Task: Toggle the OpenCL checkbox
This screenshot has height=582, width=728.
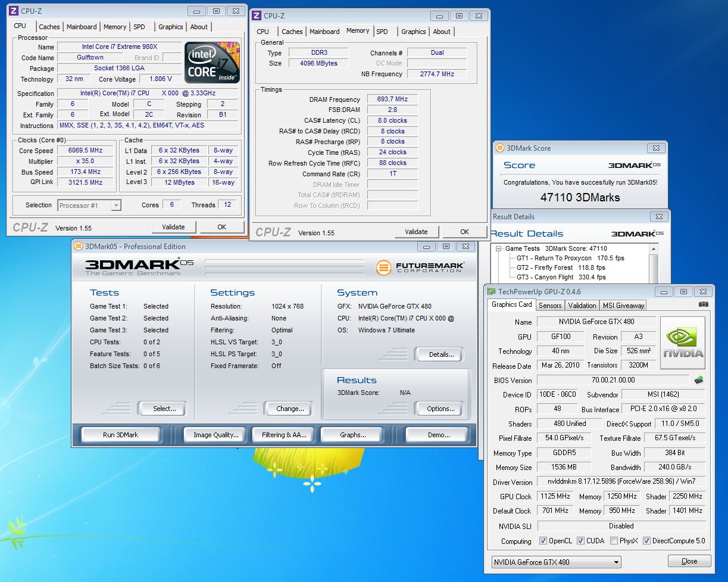Action: (543, 541)
